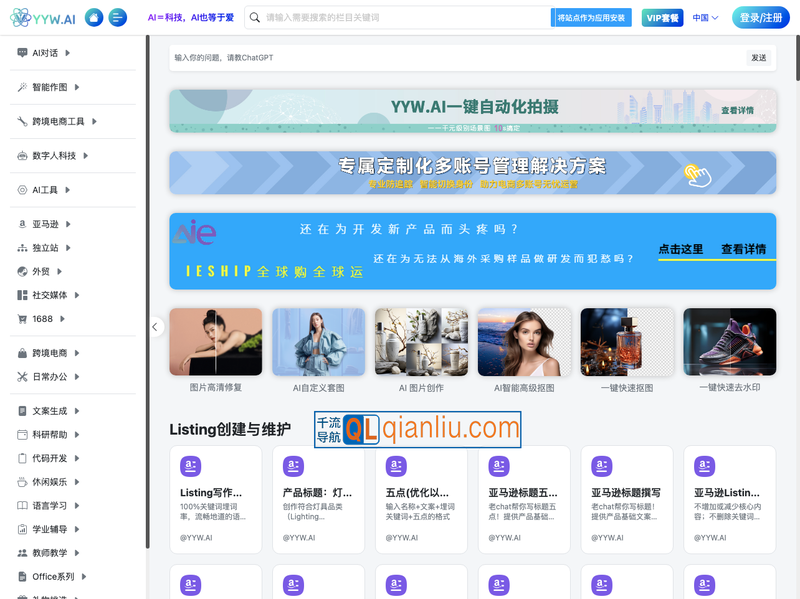Click the VIP套餐 button
This screenshot has width=800, height=599.
point(662,18)
